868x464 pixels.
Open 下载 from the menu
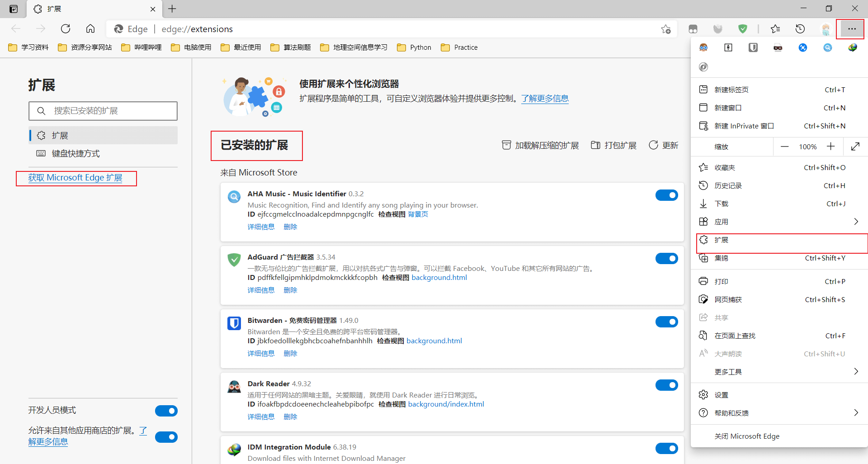pos(779,204)
